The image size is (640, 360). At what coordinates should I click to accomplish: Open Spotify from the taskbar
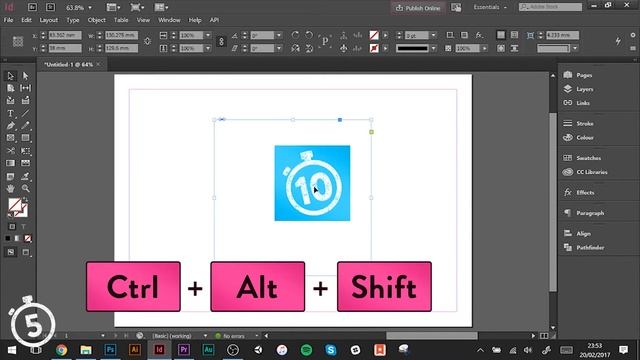pos(306,350)
